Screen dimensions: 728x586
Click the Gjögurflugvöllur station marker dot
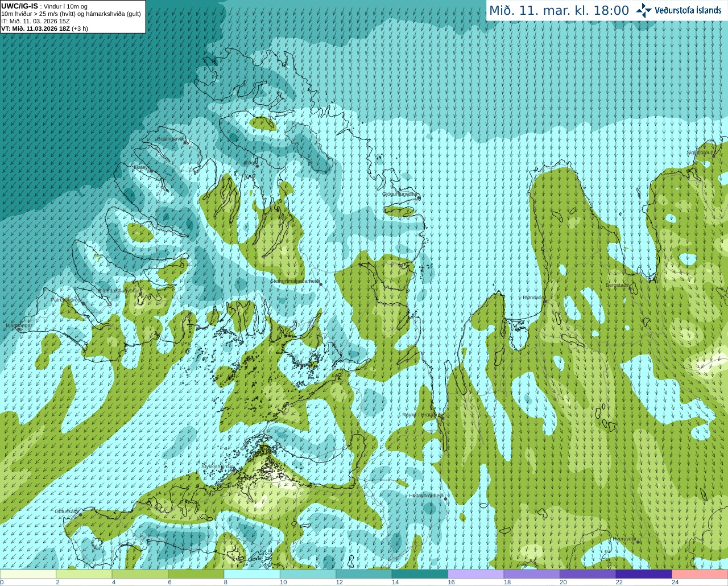(419, 198)
